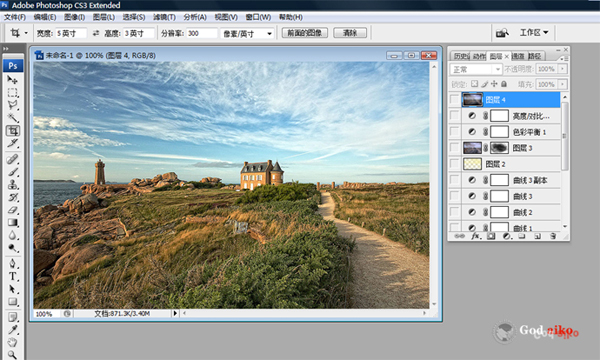Toggle lock position
Viewport: 600px width, 360px height.
point(494,84)
